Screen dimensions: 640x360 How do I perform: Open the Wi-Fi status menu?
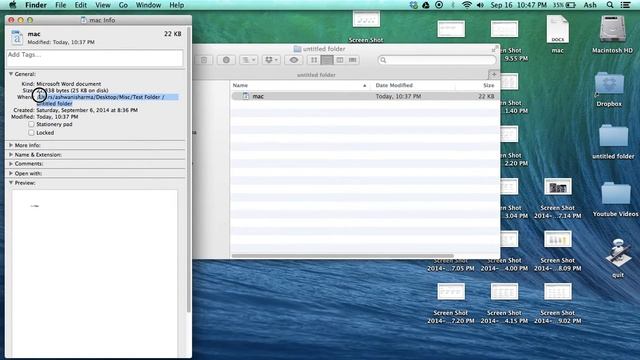(x=467, y=5)
